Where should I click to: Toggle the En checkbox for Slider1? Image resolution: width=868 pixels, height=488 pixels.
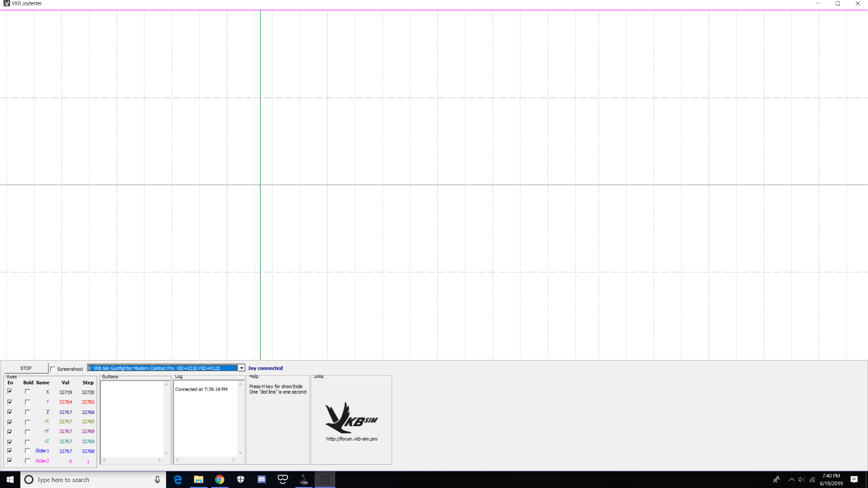(x=10, y=451)
